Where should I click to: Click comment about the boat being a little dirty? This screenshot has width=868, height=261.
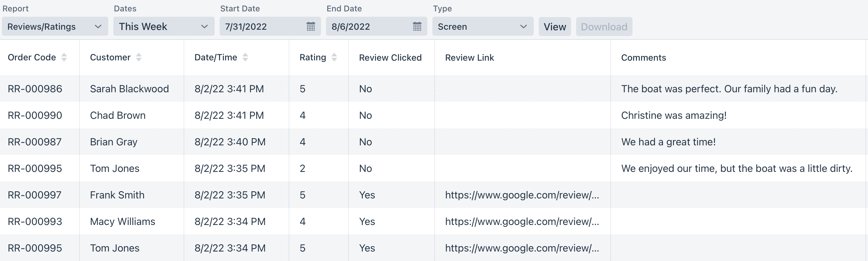pos(737,168)
